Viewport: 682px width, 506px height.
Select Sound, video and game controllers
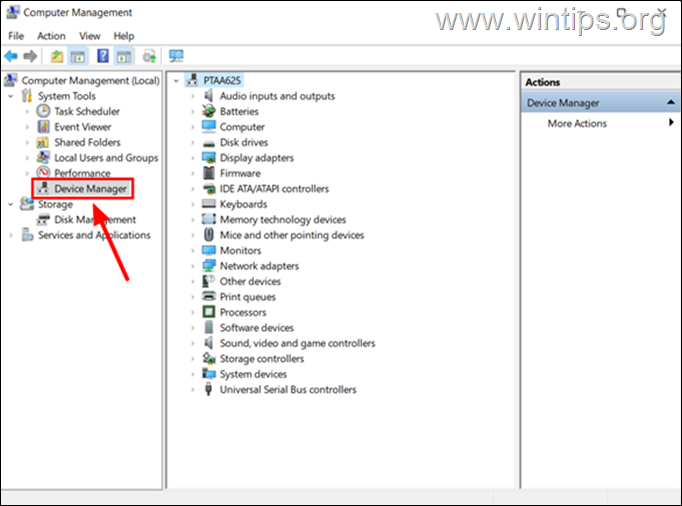pos(298,343)
